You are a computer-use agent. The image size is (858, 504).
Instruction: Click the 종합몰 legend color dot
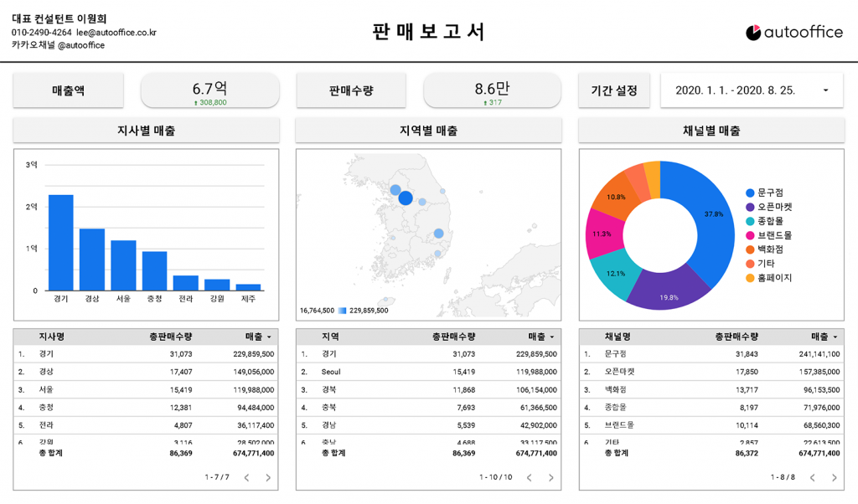click(x=750, y=221)
